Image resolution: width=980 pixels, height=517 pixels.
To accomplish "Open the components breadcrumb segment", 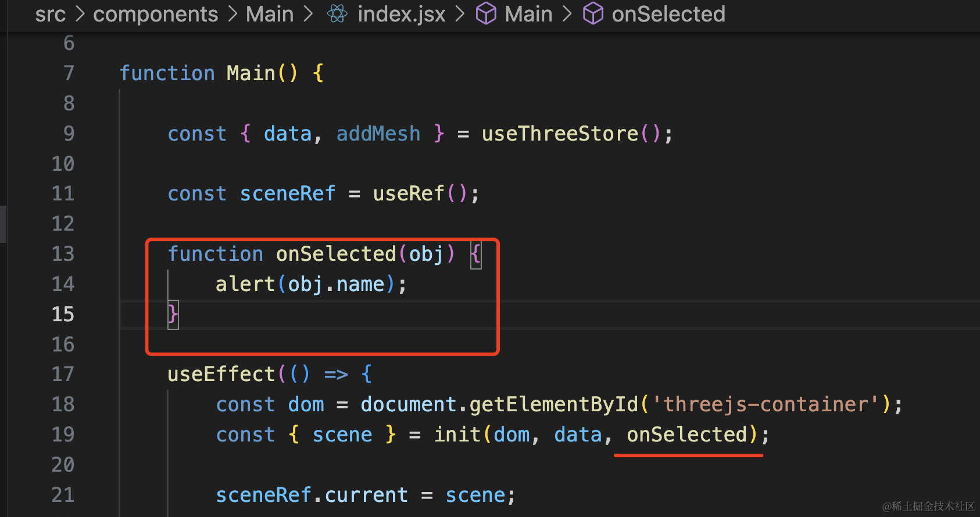I will coord(156,14).
